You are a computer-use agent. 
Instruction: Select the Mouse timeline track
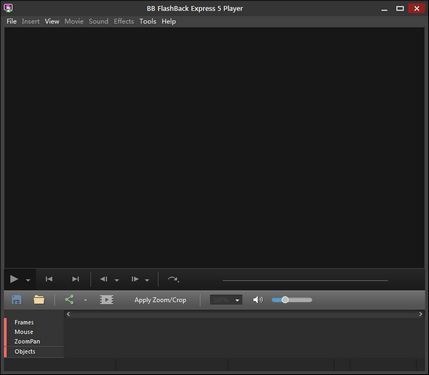24,332
